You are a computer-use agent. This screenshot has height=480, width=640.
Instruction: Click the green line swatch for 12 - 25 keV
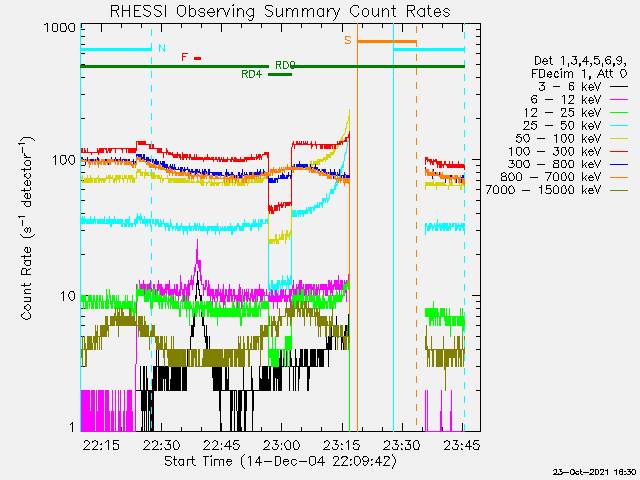pyautogui.click(x=619, y=113)
